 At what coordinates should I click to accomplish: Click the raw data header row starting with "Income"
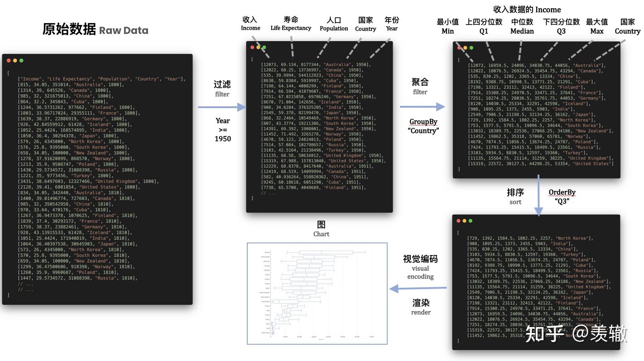[x=102, y=79]
